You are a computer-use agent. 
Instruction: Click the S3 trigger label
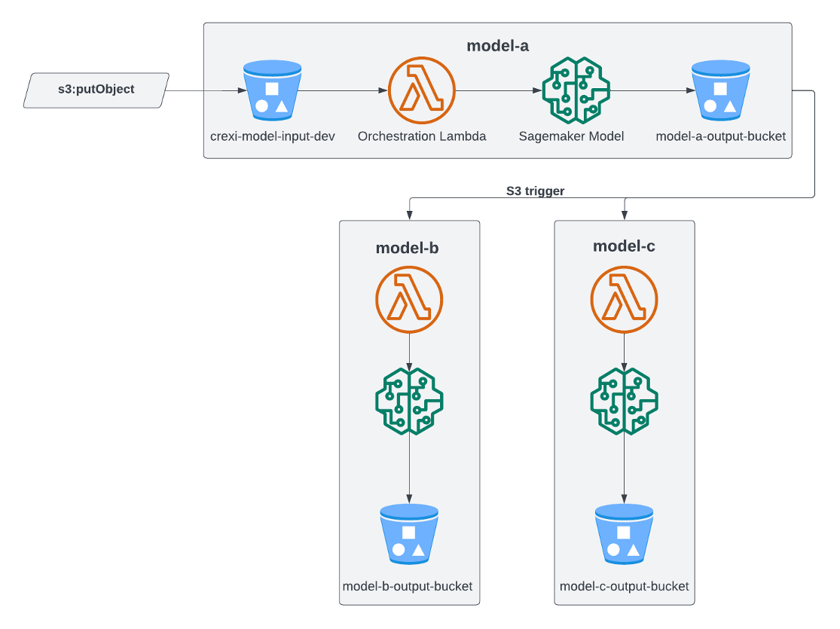(536, 191)
